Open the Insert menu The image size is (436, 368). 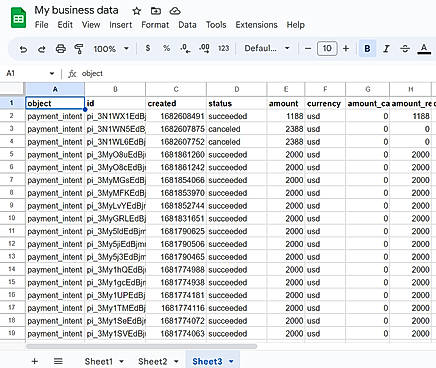(x=121, y=25)
